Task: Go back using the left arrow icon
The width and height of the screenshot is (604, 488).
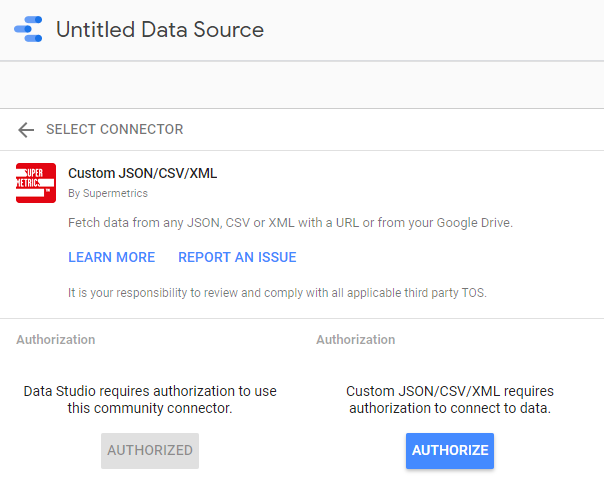Action: [26, 130]
